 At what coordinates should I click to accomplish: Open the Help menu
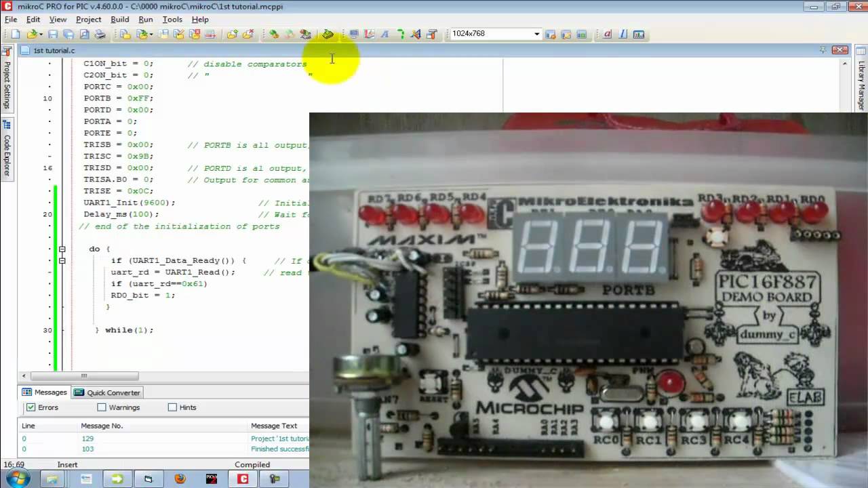pyautogui.click(x=200, y=20)
